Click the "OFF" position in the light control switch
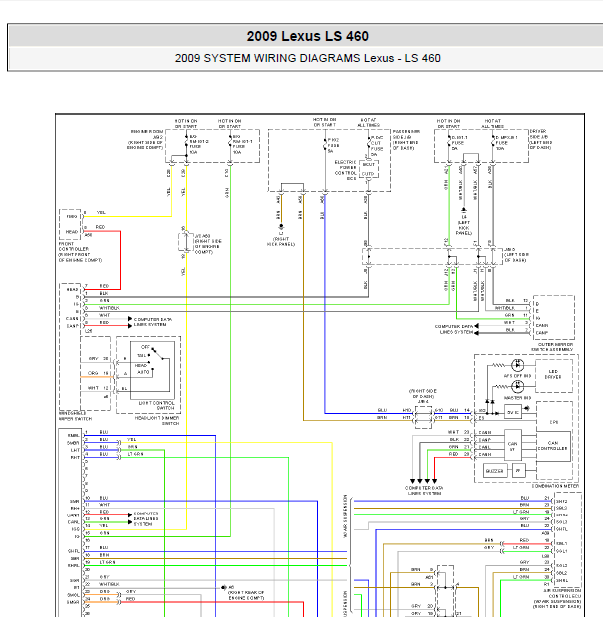 (x=145, y=347)
